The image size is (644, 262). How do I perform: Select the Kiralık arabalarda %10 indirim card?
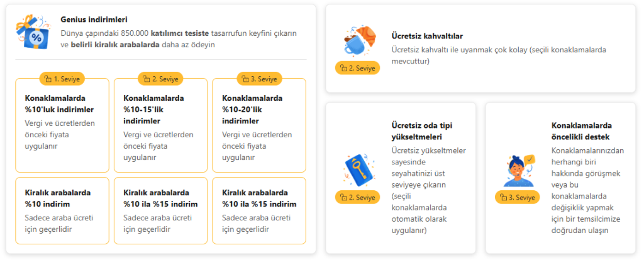[62, 210]
